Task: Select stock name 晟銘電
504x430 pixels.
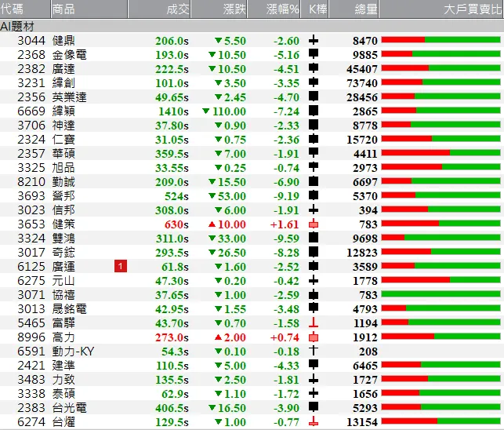Action: point(70,309)
